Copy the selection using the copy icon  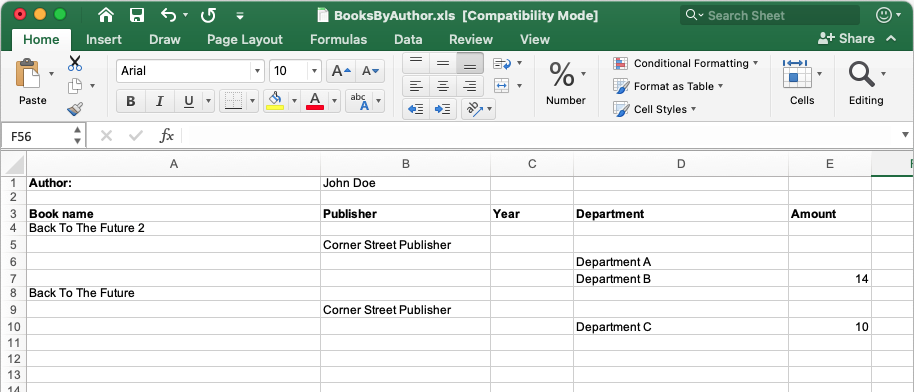coord(75,86)
